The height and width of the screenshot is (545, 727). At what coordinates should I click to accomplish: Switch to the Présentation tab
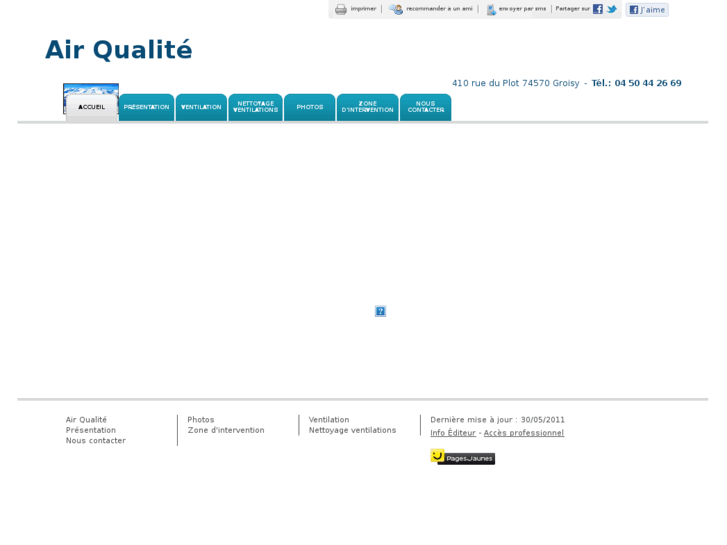point(147,107)
